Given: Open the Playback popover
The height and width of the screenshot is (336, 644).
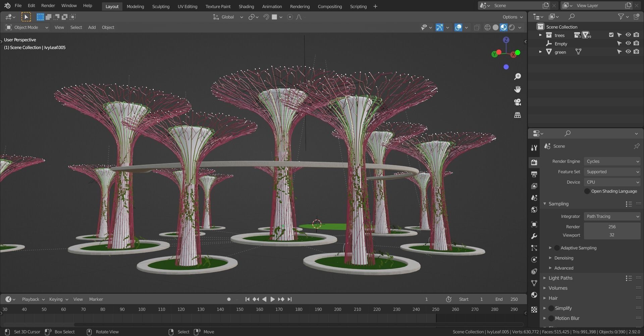Looking at the screenshot, I should coord(33,299).
